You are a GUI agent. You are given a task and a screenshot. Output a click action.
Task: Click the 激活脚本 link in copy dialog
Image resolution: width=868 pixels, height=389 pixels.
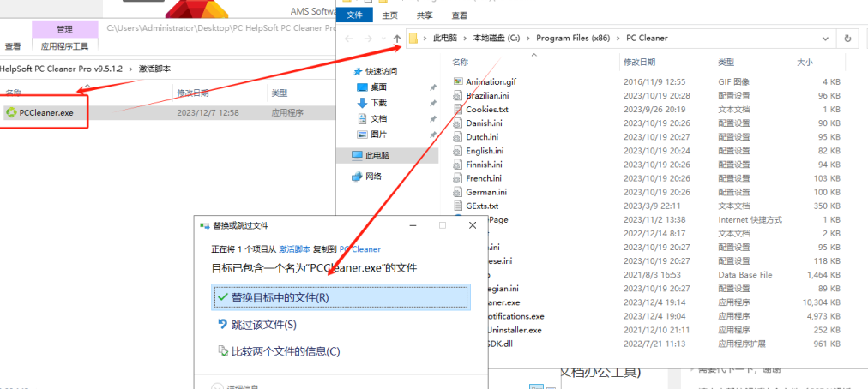click(293, 249)
